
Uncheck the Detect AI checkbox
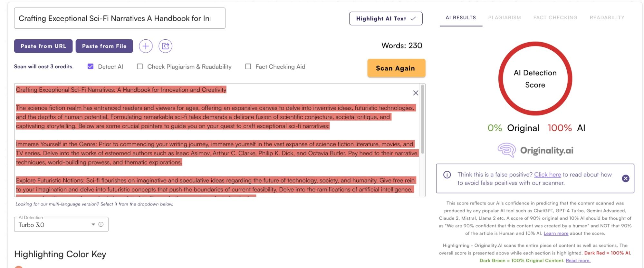click(91, 66)
